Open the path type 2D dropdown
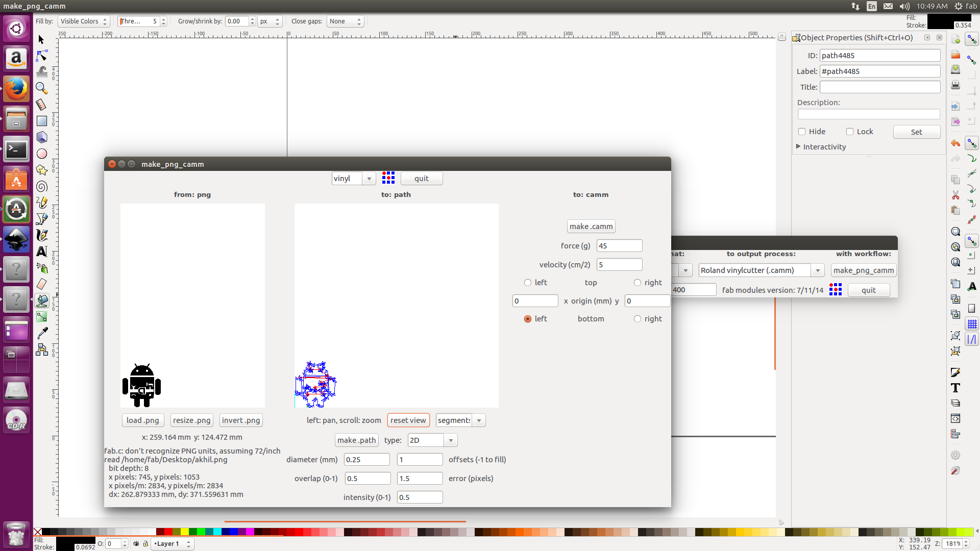The image size is (980, 551). point(451,440)
